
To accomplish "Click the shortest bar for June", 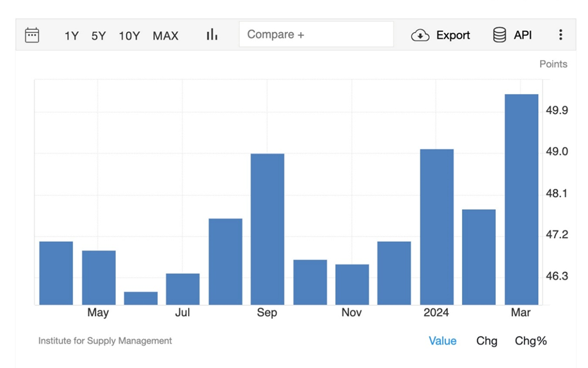I will (x=141, y=298).
